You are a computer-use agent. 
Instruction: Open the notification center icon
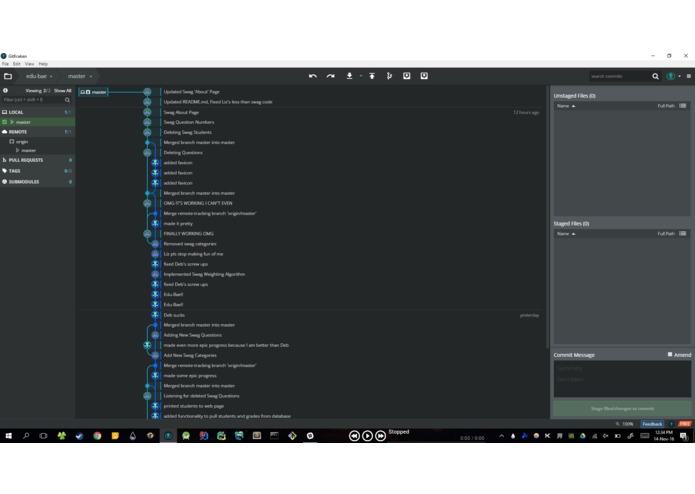pos(684,436)
